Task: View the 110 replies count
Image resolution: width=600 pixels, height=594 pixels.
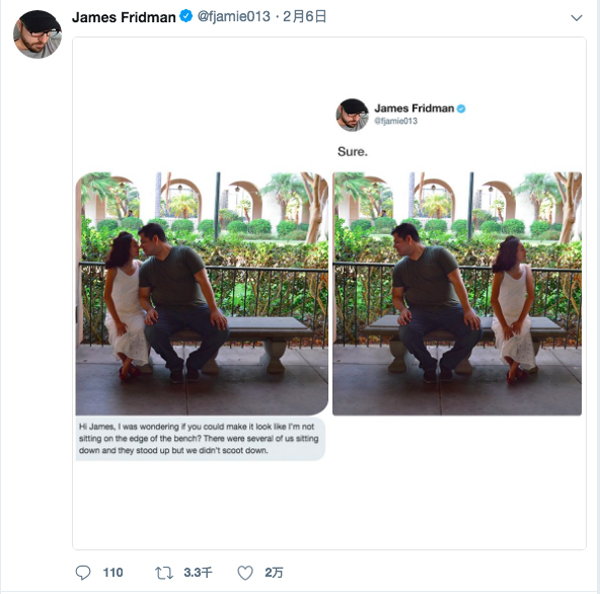Action: [112, 573]
